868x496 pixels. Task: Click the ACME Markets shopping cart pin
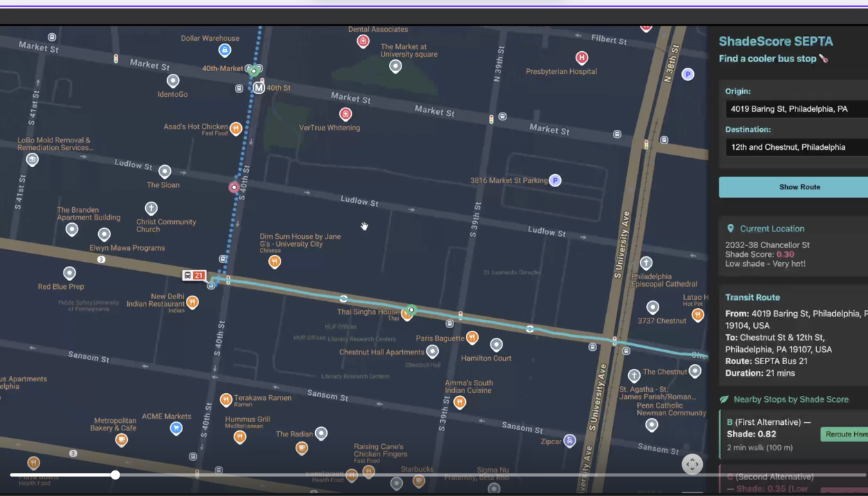point(176,428)
